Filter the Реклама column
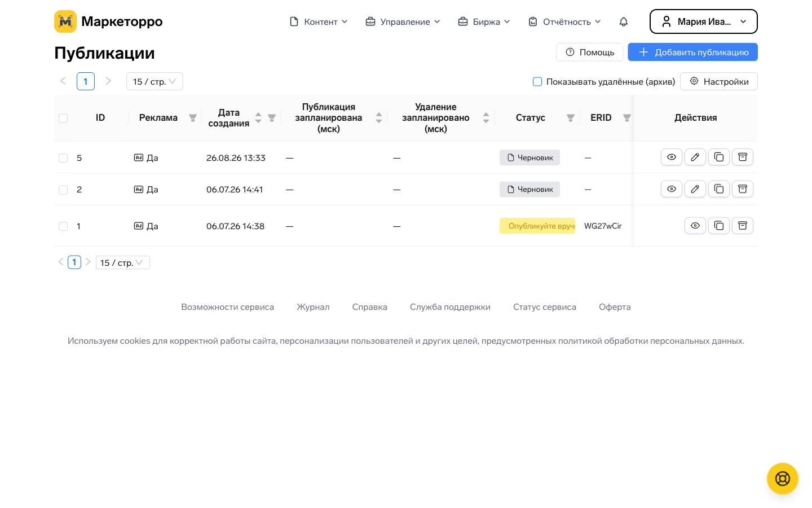The height and width of the screenshot is (508, 812). click(x=193, y=118)
